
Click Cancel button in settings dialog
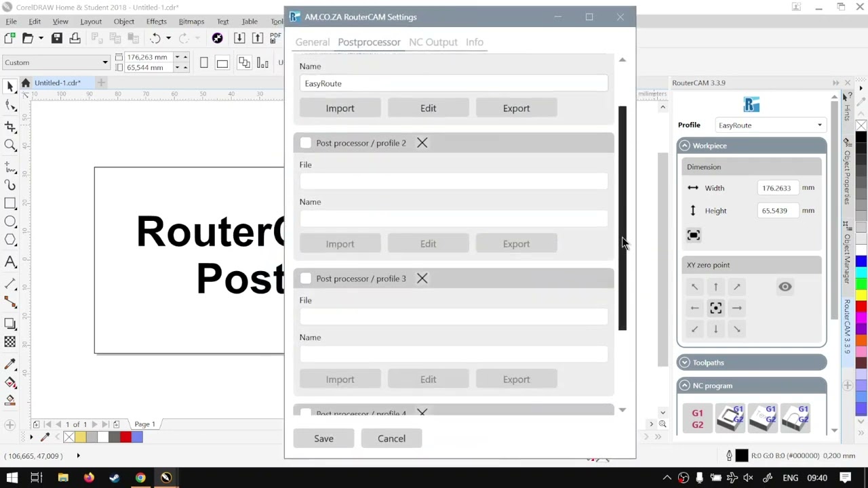click(391, 439)
